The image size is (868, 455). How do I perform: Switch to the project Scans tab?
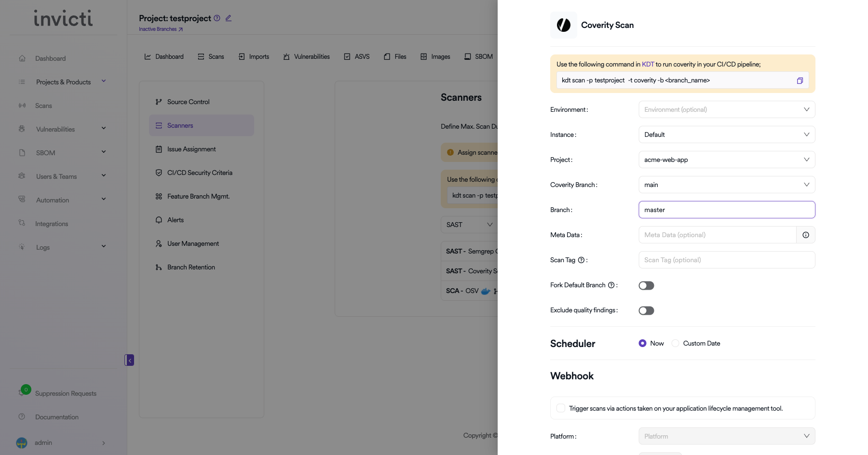tap(211, 56)
